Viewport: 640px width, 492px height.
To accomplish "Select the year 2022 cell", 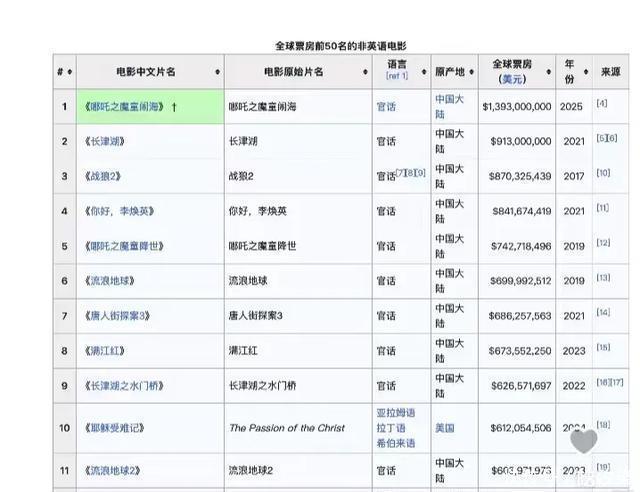I will 574,386.
